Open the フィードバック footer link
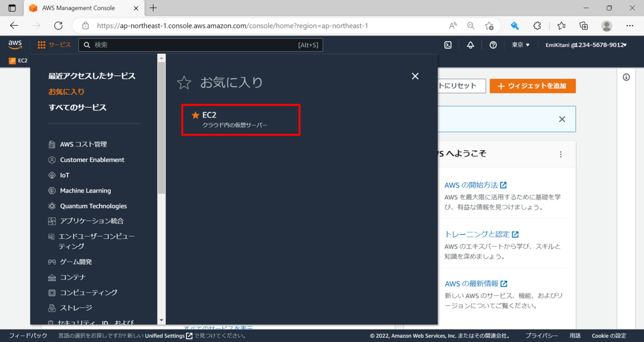The width and height of the screenshot is (644, 342). pyautogui.click(x=28, y=336)
